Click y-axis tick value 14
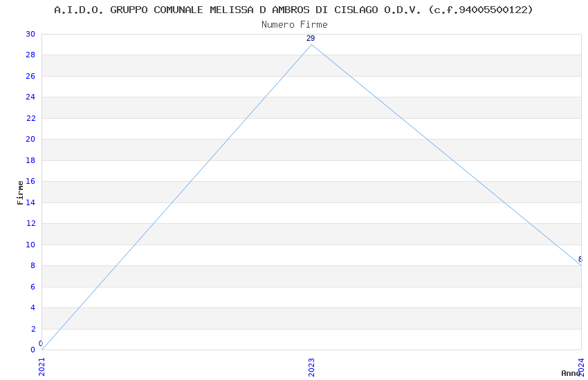 coord(30,202)
